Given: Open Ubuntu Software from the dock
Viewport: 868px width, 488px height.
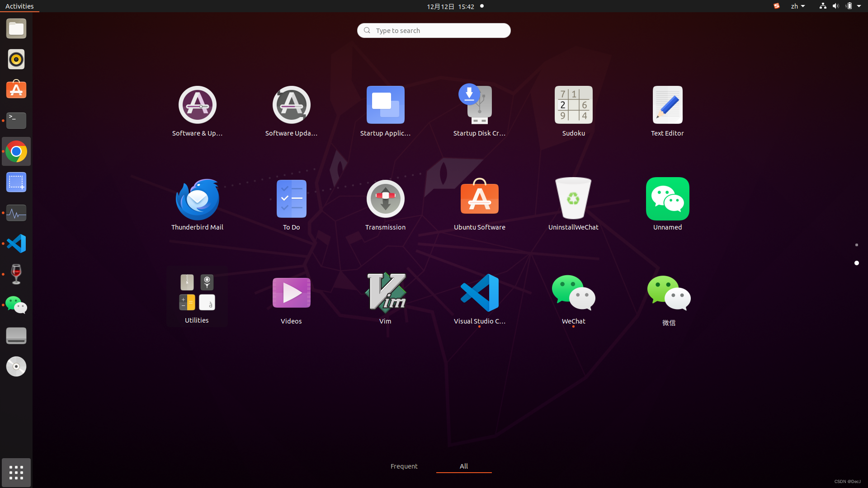Looking at the screenshot, I should [16, 90].
